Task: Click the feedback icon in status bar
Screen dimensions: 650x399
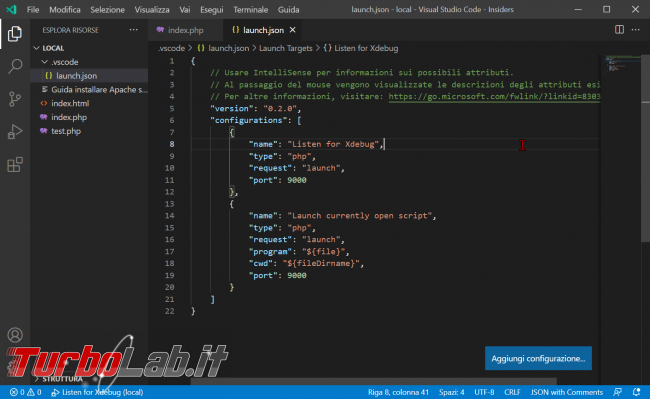Action: click(618, 392)
